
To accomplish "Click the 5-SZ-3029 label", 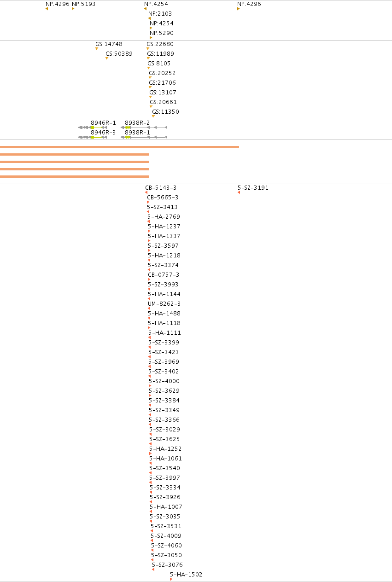I will tap(165, 429).
